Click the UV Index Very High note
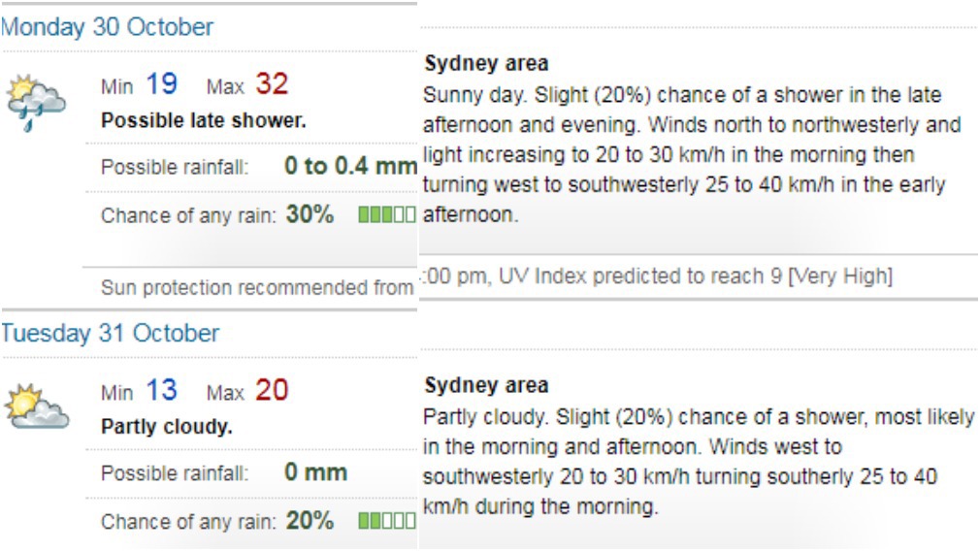Image resolution: width=980 pixels, height=551 pixels. (658, 276)
